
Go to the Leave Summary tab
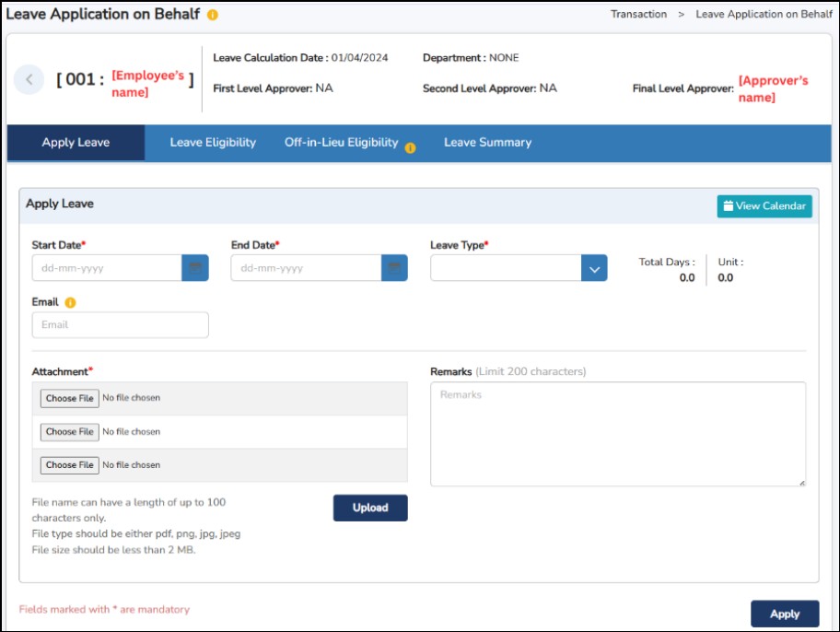tap(487, 143)
